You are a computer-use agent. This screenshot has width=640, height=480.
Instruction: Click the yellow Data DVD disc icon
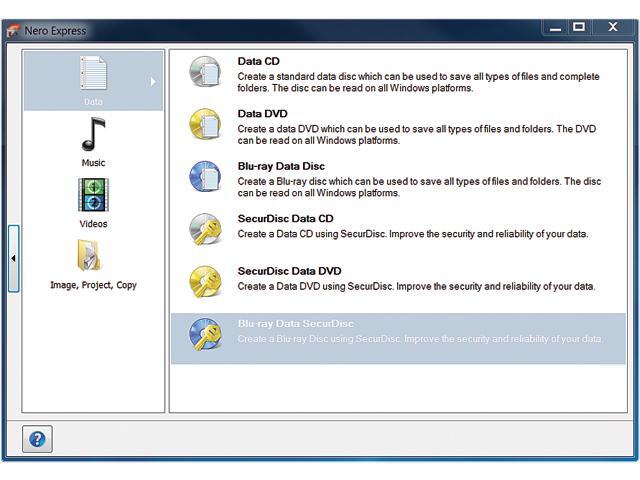tap(205, 124)
